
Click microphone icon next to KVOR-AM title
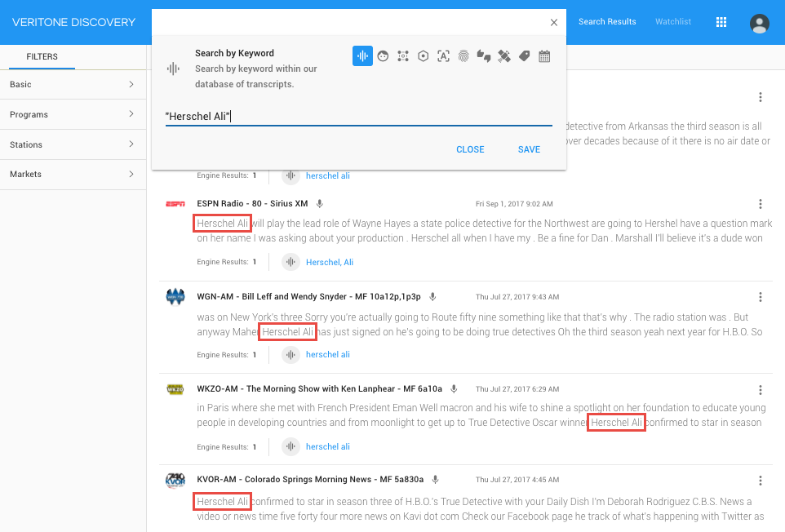point(435,480)
